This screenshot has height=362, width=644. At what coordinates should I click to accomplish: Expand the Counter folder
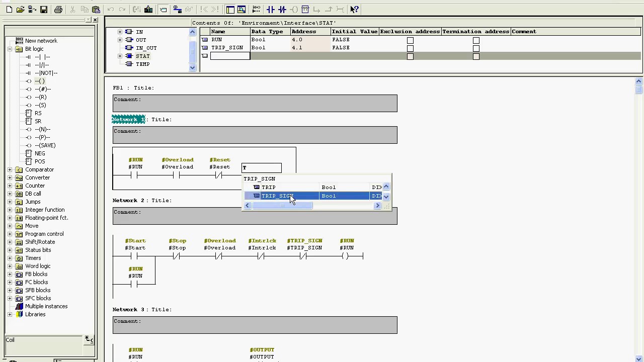tap(10, 186)
